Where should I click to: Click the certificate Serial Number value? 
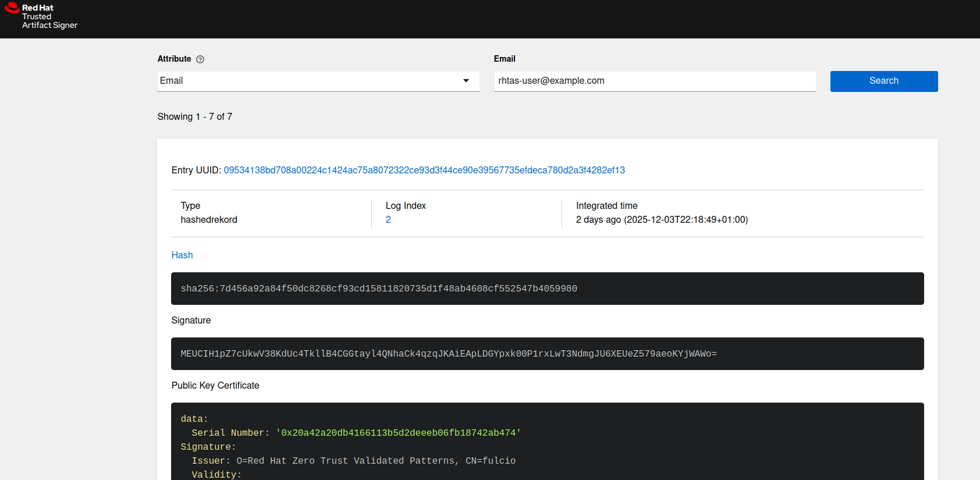click(x=398, y=433)
